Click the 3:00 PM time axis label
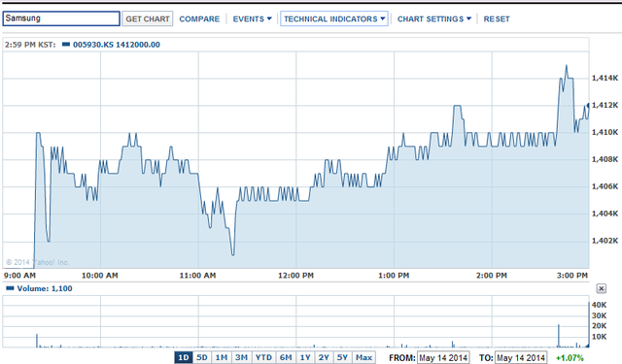This screenshot has height=364, width=622. (572, 276)
